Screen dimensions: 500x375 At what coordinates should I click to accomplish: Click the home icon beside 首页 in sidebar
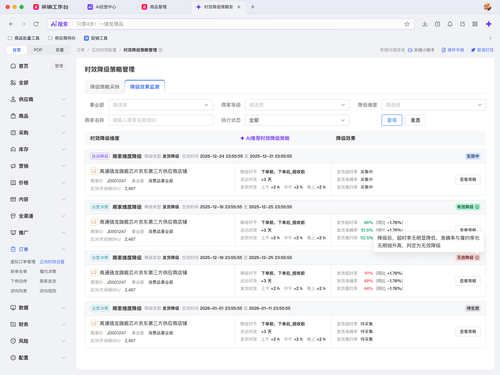[x=13, y=66]
